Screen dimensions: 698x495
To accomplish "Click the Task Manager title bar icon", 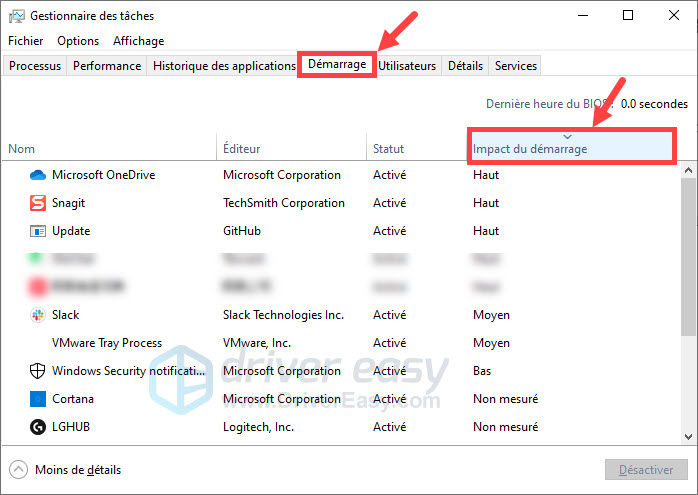I will 16,16.
